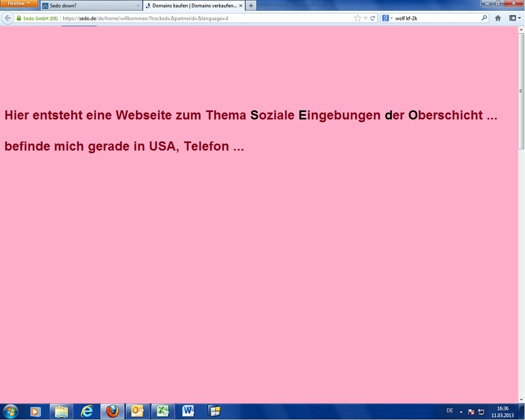Click the last taskbar program icon with colored squares

214,411
